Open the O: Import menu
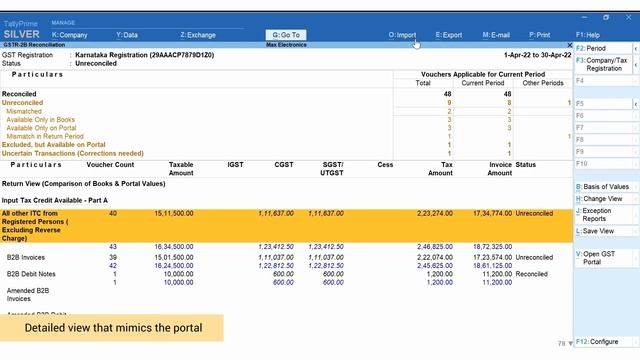 point(402,35)
